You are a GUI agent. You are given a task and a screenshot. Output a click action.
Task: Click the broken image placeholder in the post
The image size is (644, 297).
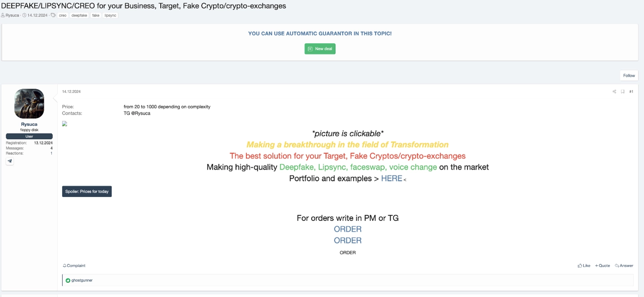click(64, 124)
